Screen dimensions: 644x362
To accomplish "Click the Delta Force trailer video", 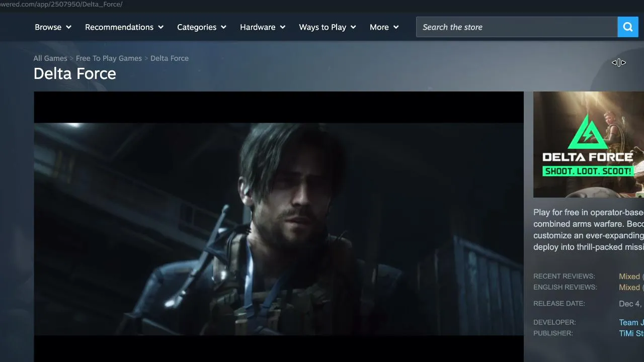I will click(x=279, y=227).
